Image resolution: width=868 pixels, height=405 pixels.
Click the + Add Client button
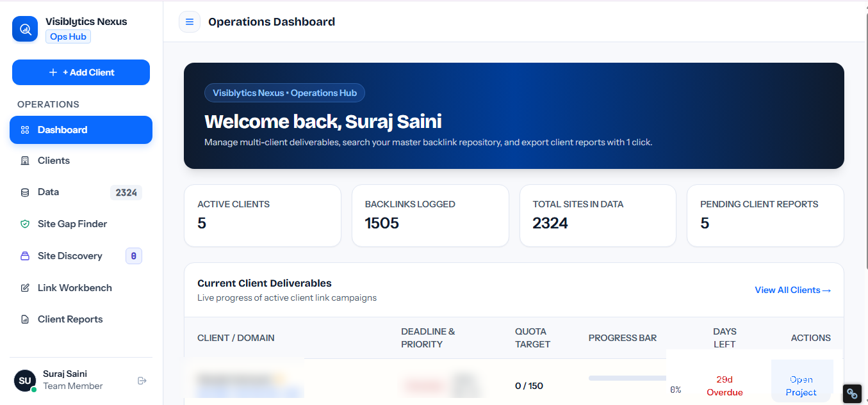[x=81, y=72]
